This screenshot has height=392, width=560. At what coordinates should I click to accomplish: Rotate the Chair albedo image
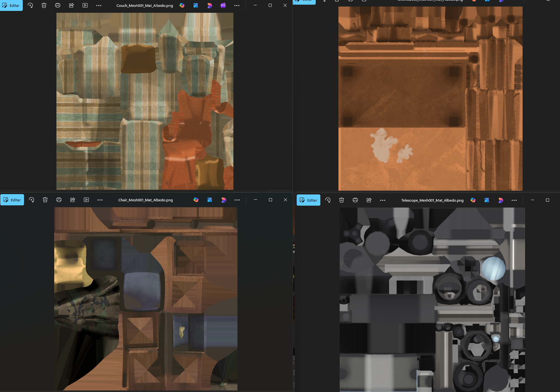[x=31, y=200]
